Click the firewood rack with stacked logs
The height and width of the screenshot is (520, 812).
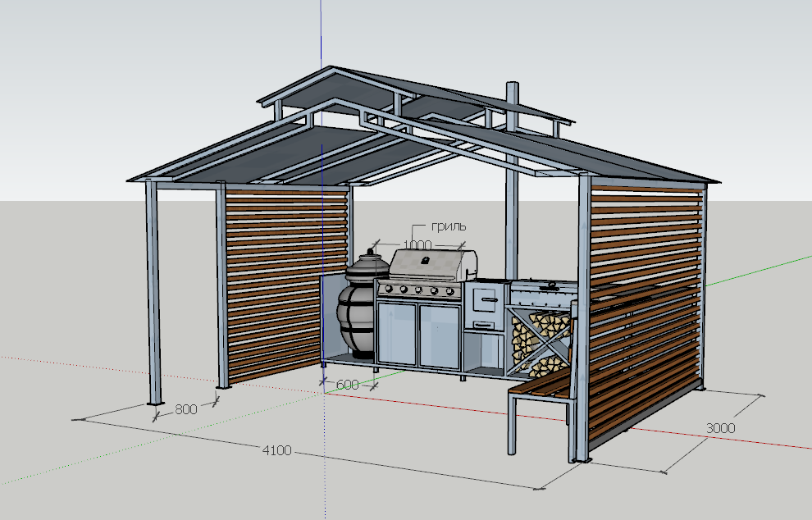[x=539, y=335]
